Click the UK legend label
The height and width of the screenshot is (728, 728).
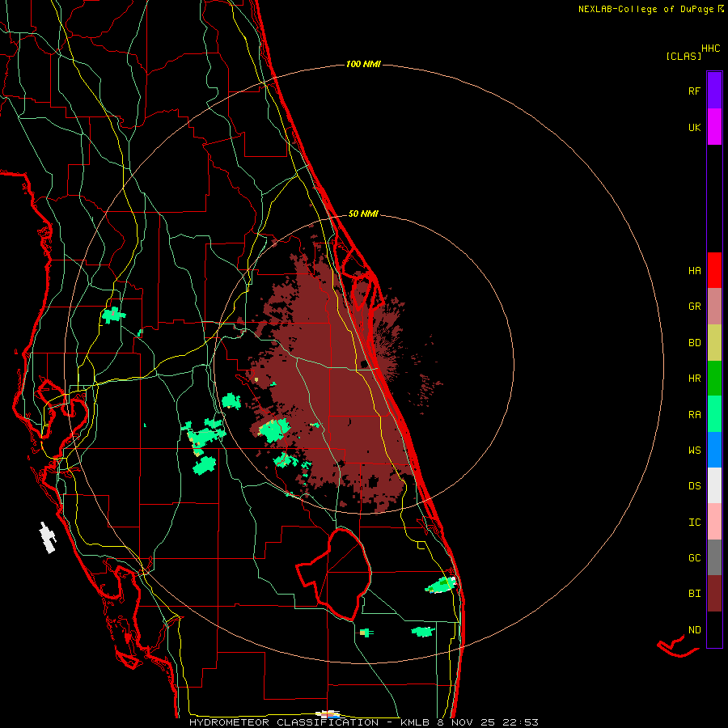[x=694, y=128]
